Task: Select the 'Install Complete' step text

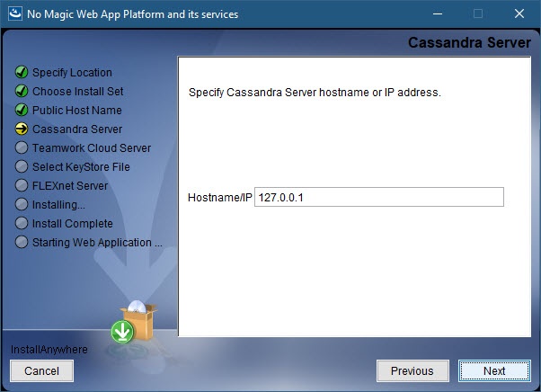Action: pyautogui.click(x=73, y=224)
